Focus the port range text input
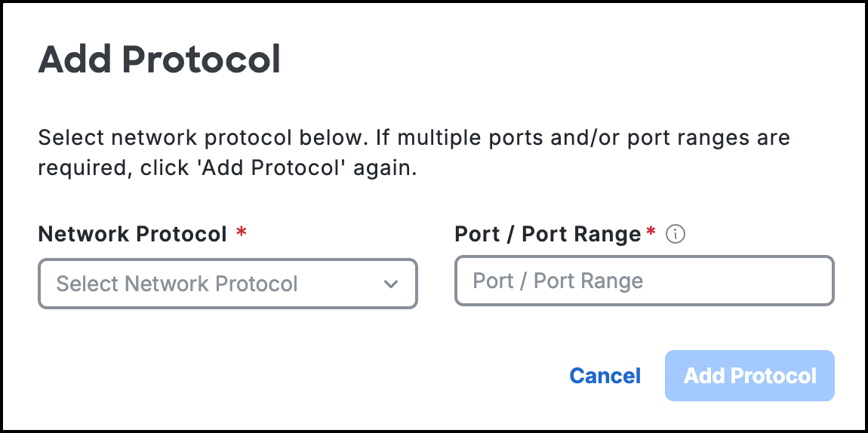Screen dimensions: 868x433 click(645, 281)
